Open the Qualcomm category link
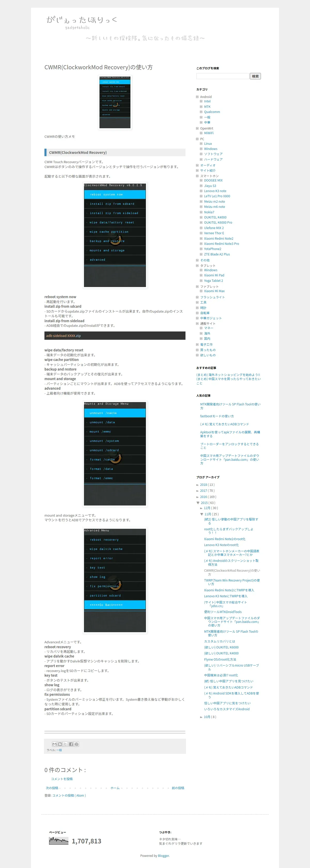This screenshot has width=310, height=868. [212, 112]
